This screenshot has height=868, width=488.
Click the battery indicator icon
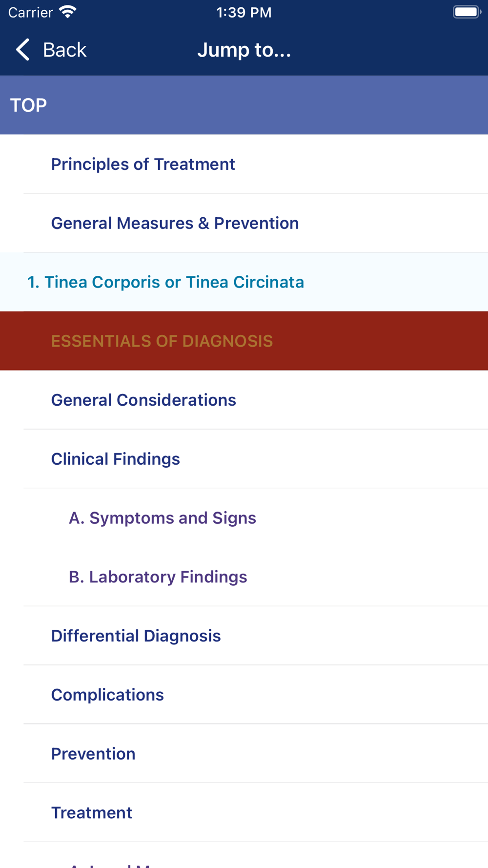467,12
